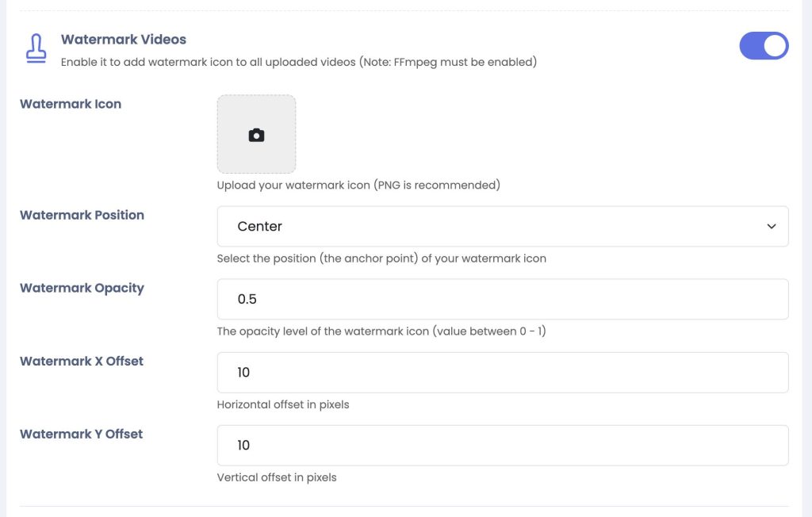Open the Watermark Position dropdown showing Center
The width and height of the screenshot is (812, 517).
tap(502, 226)
